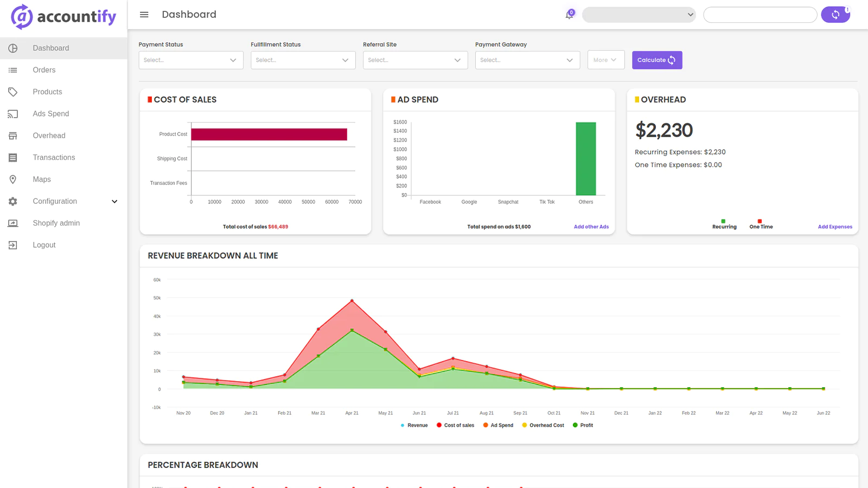Toggle Ad Spend legend item
This screenshot has width=868, height=488.
499,425
